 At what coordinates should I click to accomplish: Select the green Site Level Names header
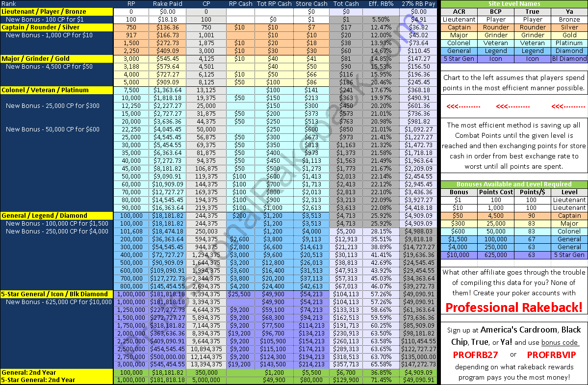pos(513,4)
